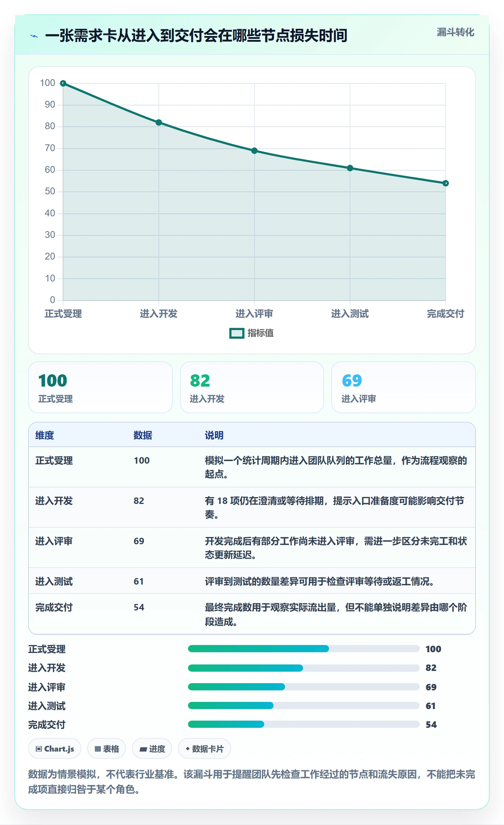504x825 pixels.
Task: Click the 说明 column header
Action: point(214,435)
